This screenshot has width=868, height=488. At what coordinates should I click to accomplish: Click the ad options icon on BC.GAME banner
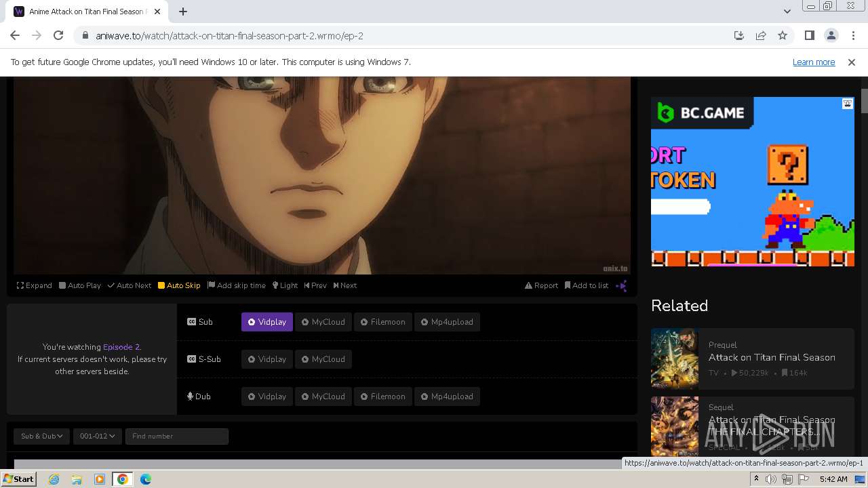click(848, 104)
